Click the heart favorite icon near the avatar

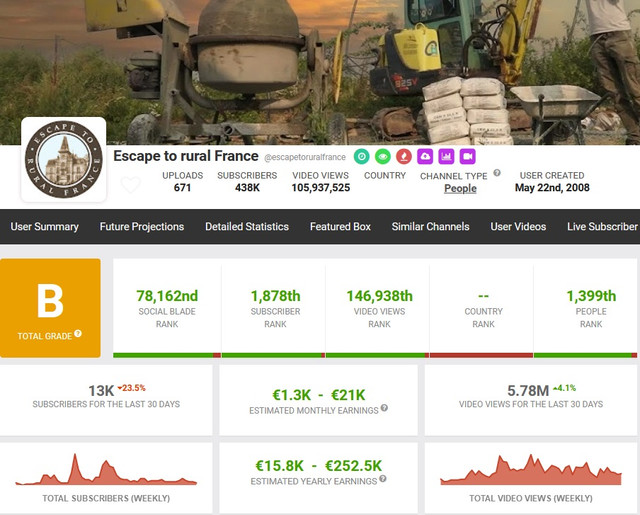coord(131,185)
